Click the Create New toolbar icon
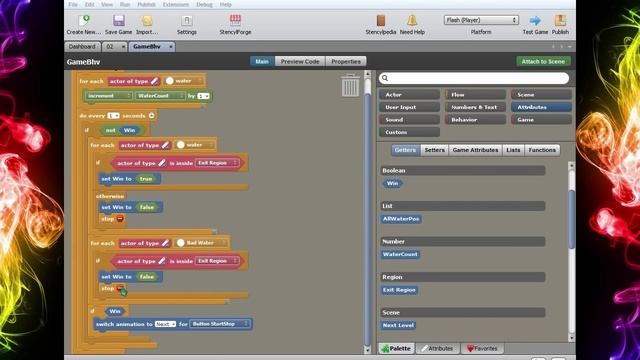 [84, 20]
